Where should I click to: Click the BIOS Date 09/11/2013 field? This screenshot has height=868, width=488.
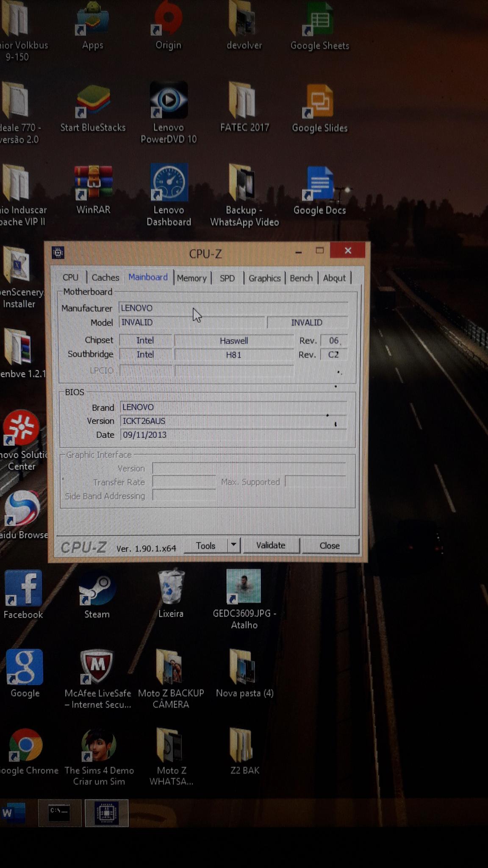[x=233, y=435]
